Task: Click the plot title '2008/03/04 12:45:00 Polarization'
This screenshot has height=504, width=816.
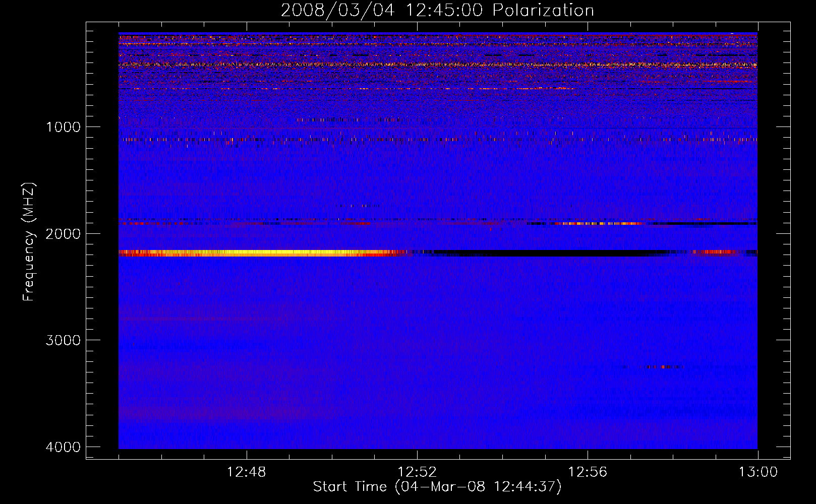Action: [437, 11]
